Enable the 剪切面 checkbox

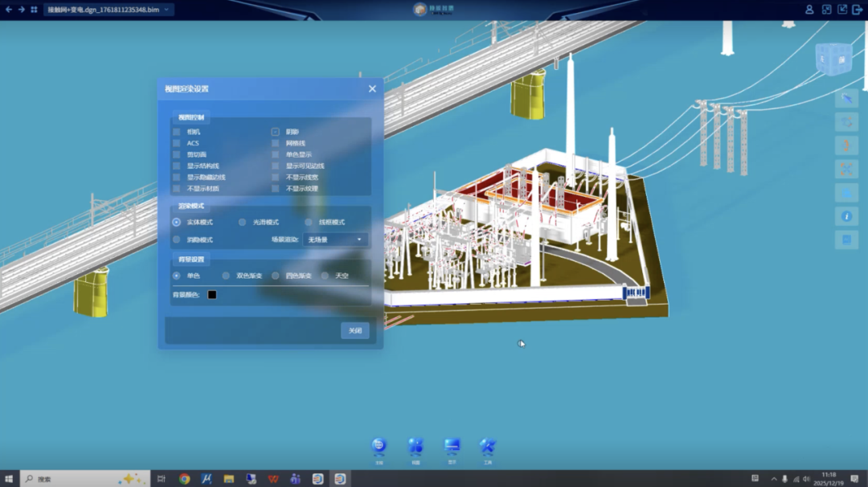point(177,154)
